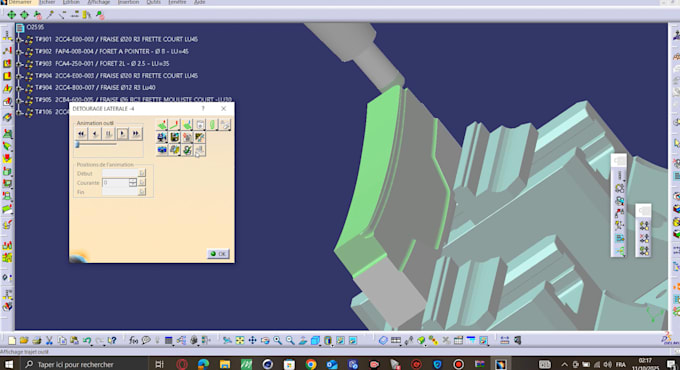This screenshot has width=680, height=370.
Task: Expand the T#903 FORET 2L node
Action: [19, 64]
